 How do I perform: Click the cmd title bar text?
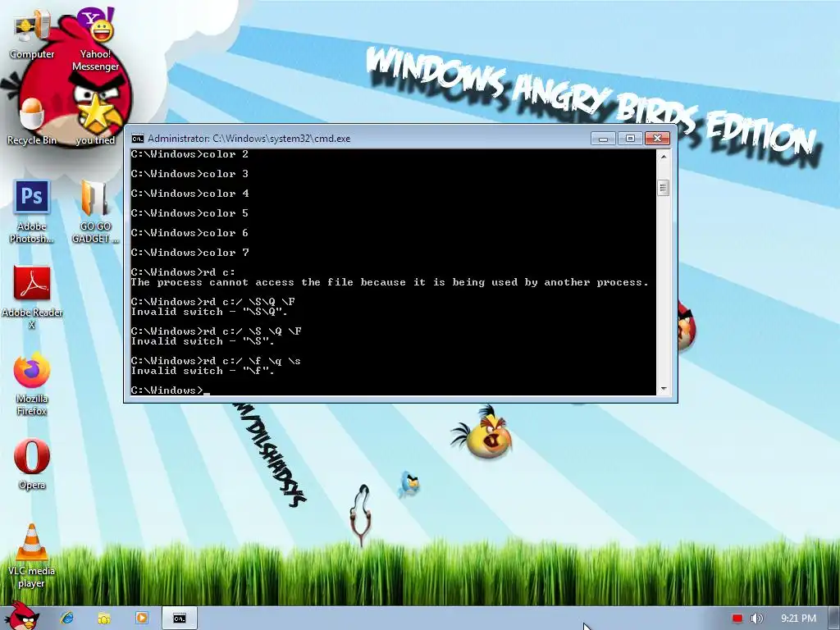click(249, 139)
